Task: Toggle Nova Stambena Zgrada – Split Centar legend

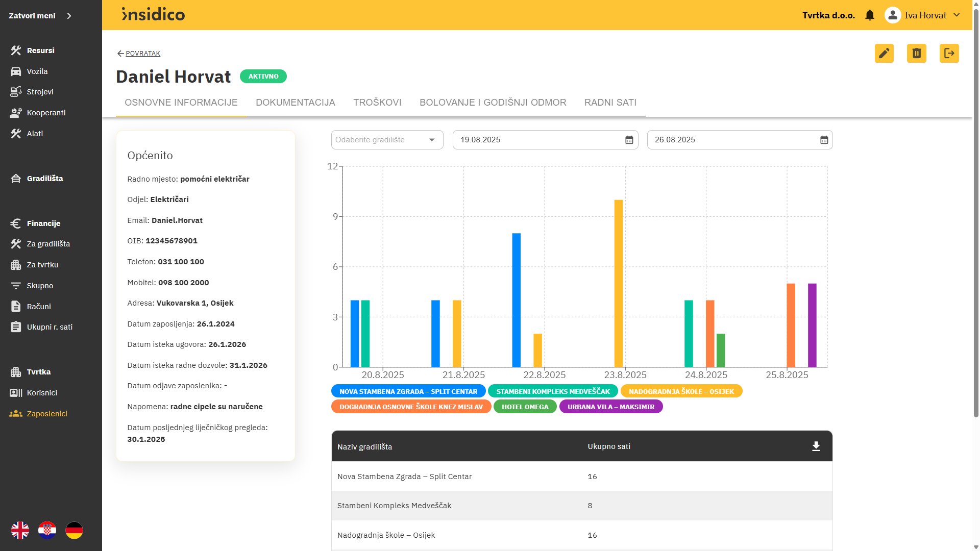Action: tap(408, 391)
